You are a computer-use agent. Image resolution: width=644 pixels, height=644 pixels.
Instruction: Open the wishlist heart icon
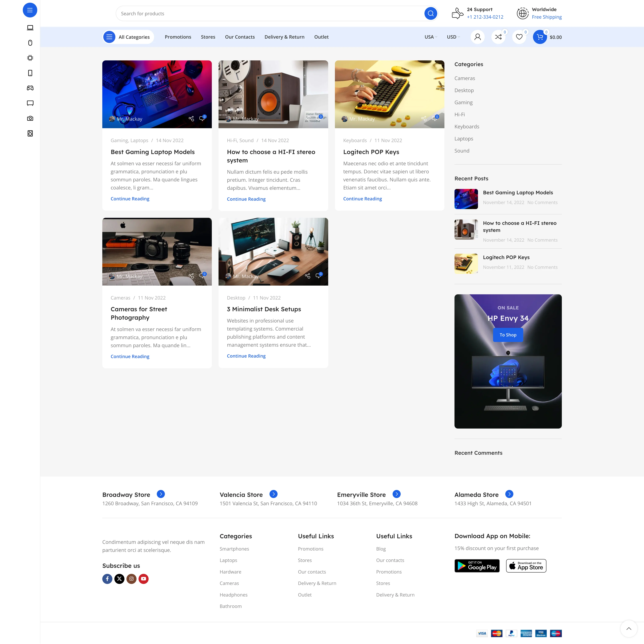[519, 37]
